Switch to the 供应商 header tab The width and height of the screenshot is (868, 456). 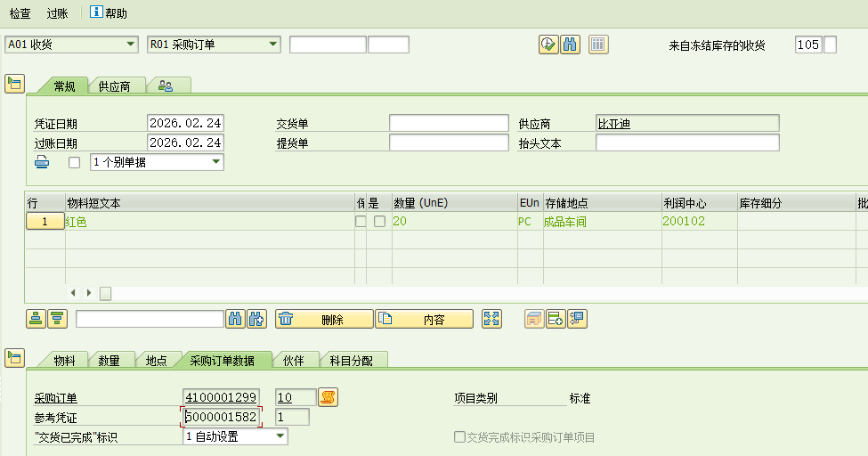click(x=115, y=86)
